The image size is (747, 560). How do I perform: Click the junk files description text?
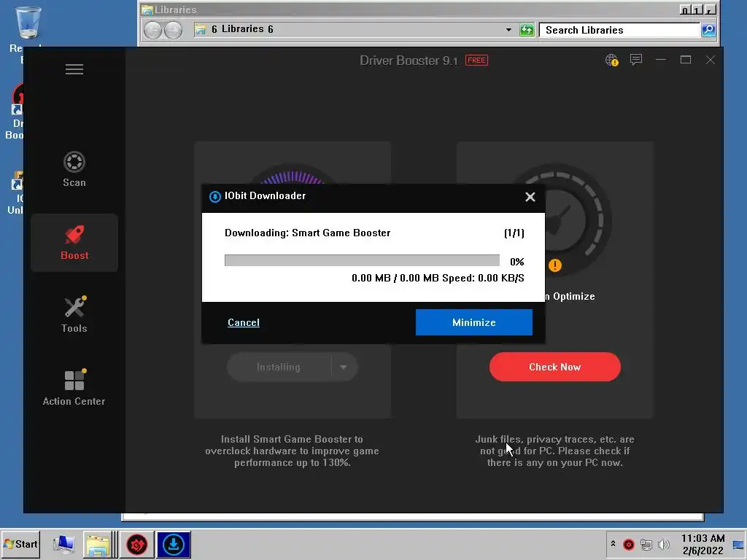tap(554, 451)
